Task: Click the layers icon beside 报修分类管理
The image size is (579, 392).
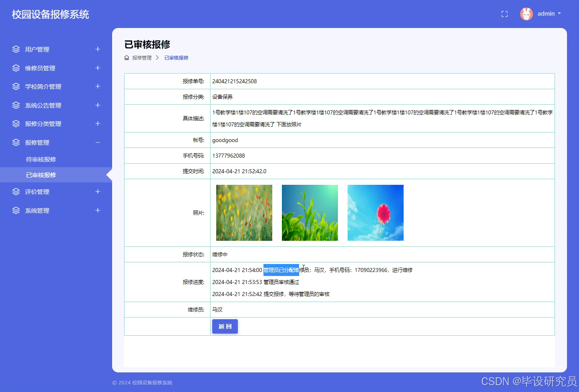Action: click(16, 124)
